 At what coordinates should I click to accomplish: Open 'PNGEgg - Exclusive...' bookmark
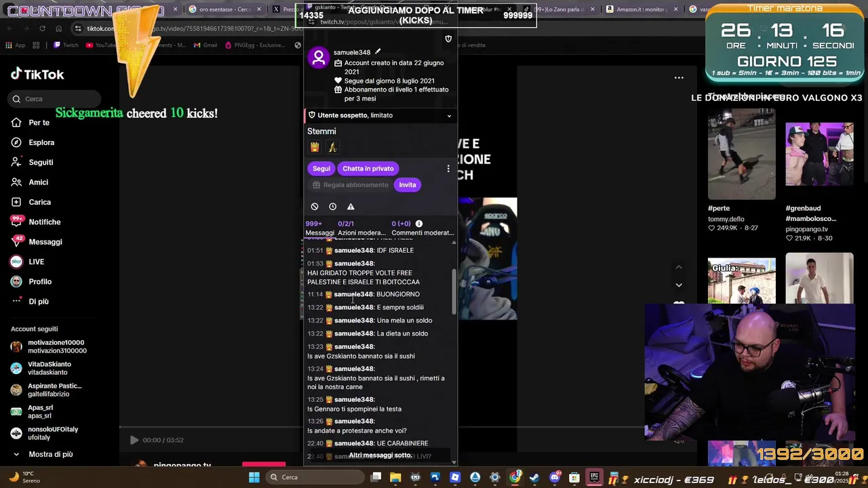pyautogui.click(x=254, y=45)
